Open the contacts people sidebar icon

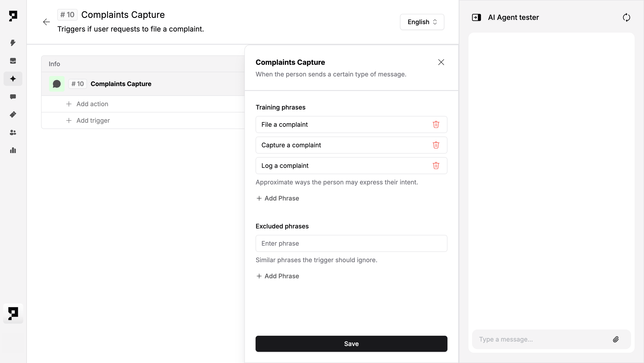tap(13, 132)
